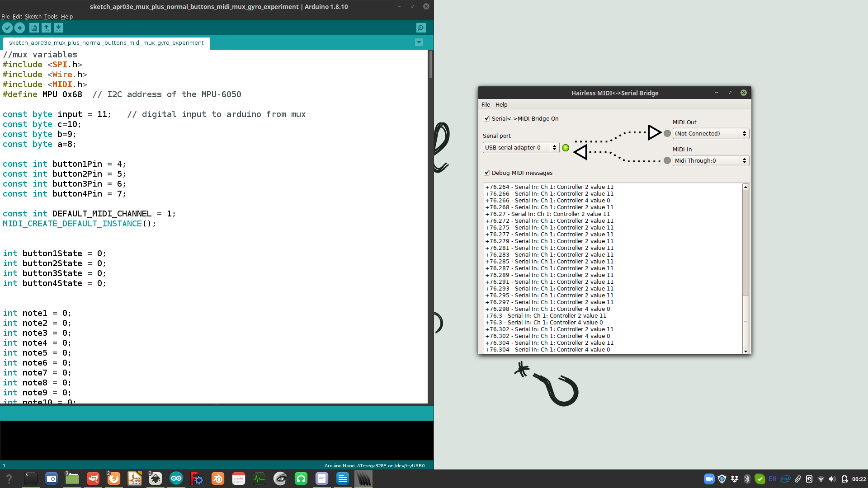Viewport: 868px width, 488px height.
Task: Click the 00:22 system clock
Action: coord(859,479)
